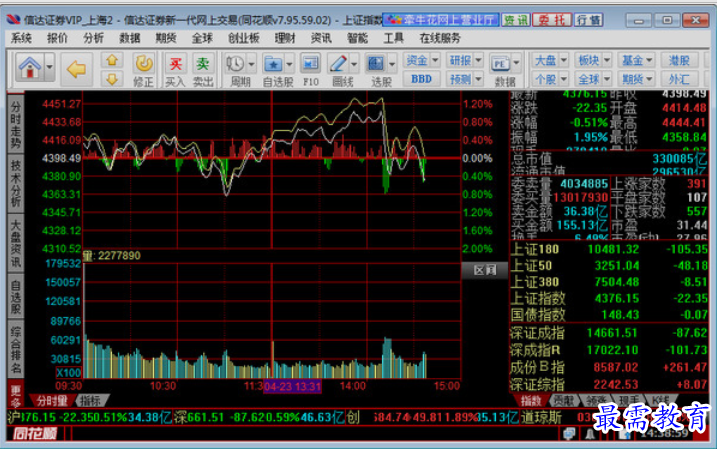This screenshot has height=449, width=717.
Task: Open the 期货 toolbar dropdown button
Action: [x=637, y=79]
